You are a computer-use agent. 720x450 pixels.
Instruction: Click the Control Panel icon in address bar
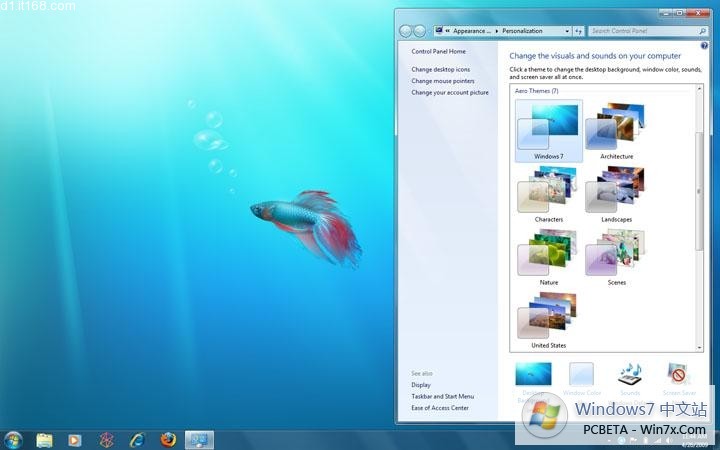click(x=439, y=30)
